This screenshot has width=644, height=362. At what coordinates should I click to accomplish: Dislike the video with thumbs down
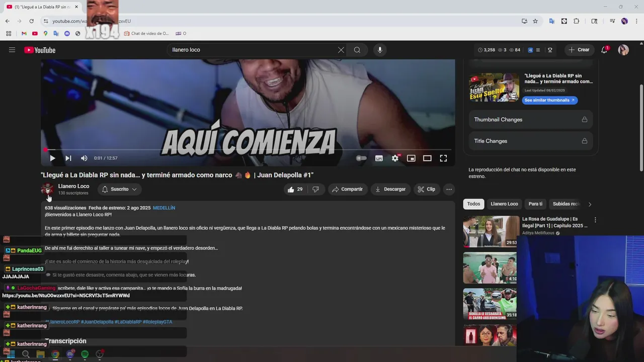(315, 189)
